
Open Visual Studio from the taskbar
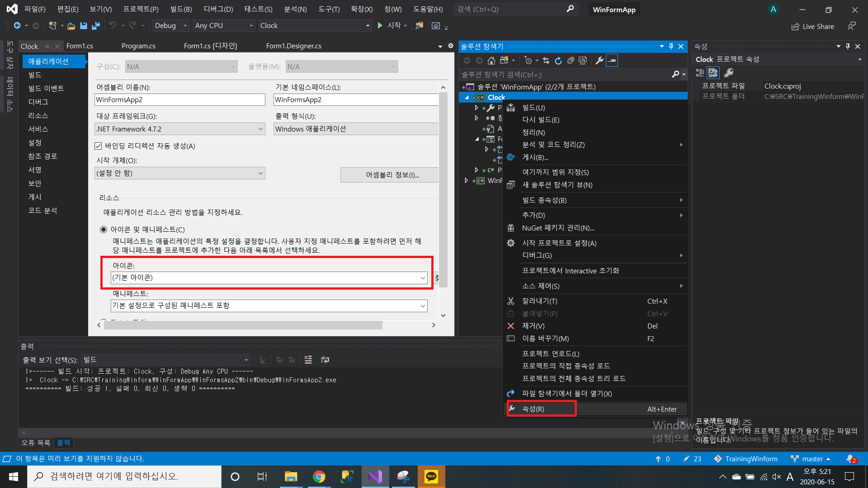click(x=375, y=477)
